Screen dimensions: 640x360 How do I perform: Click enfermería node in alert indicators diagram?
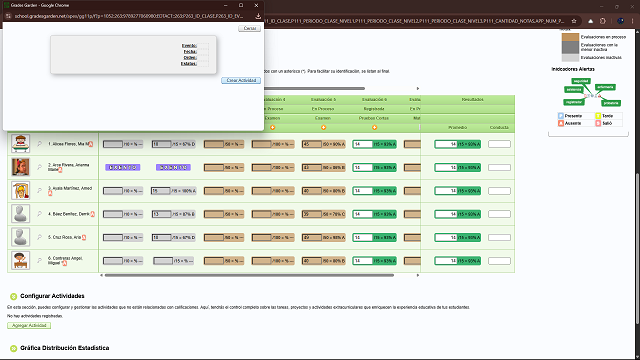(x=605, y=87)
